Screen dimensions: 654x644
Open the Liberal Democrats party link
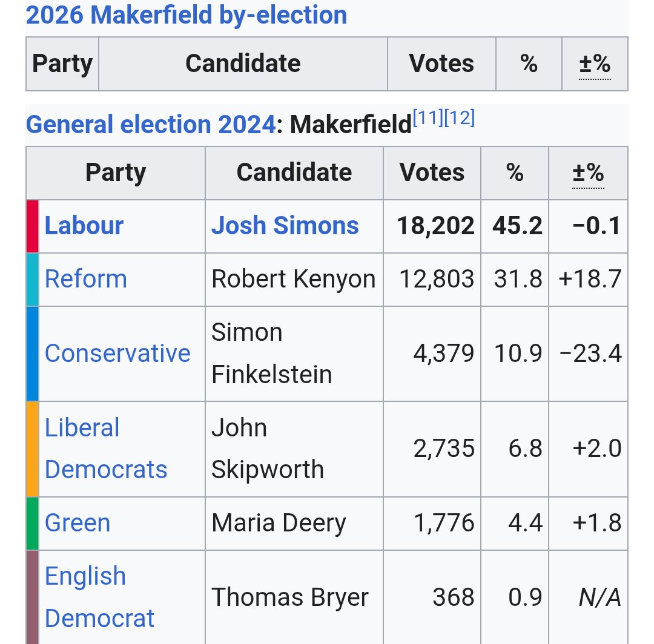[x=106, y=448]
